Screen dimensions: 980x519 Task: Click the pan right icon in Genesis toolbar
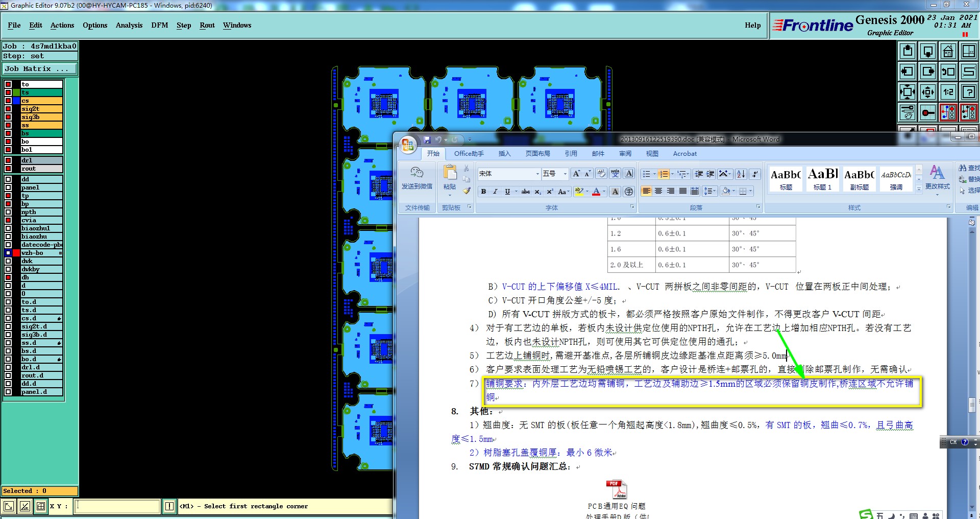tap(928, 72)
